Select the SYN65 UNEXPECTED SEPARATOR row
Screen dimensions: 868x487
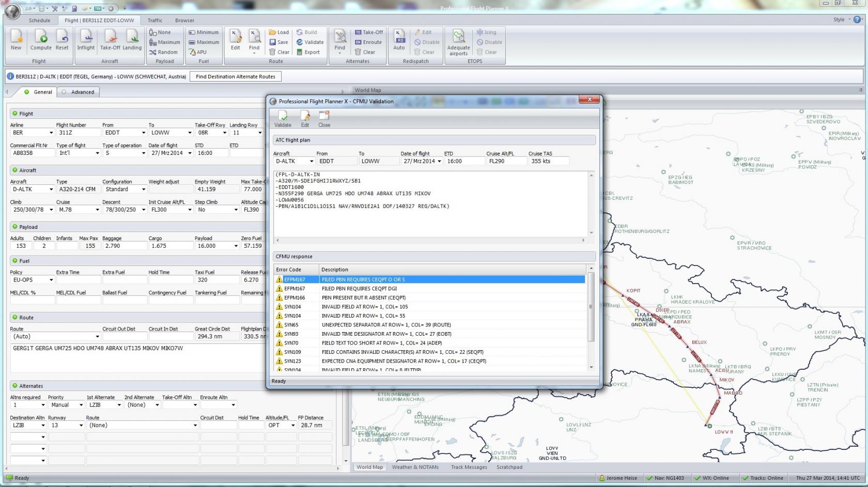coord(429,325)
